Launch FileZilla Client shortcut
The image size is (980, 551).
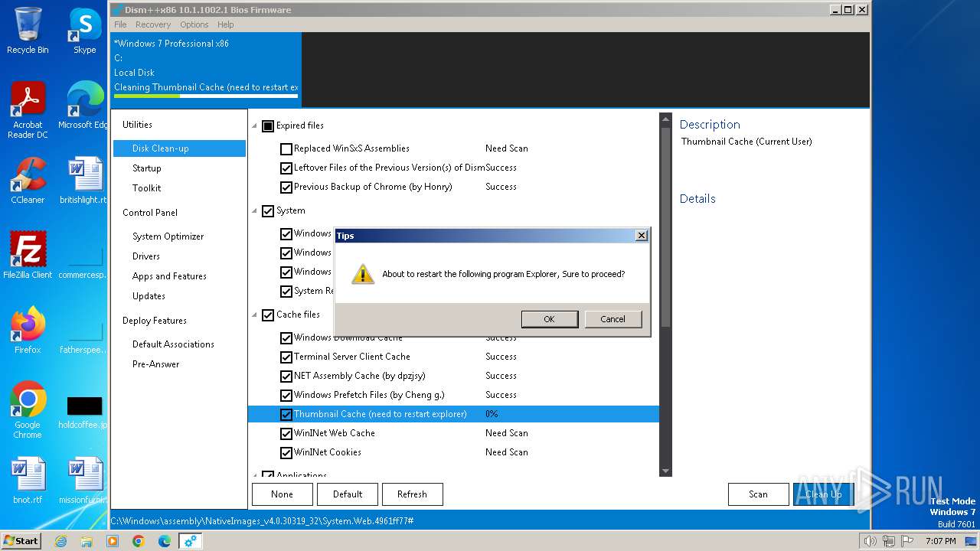[28, 255]
